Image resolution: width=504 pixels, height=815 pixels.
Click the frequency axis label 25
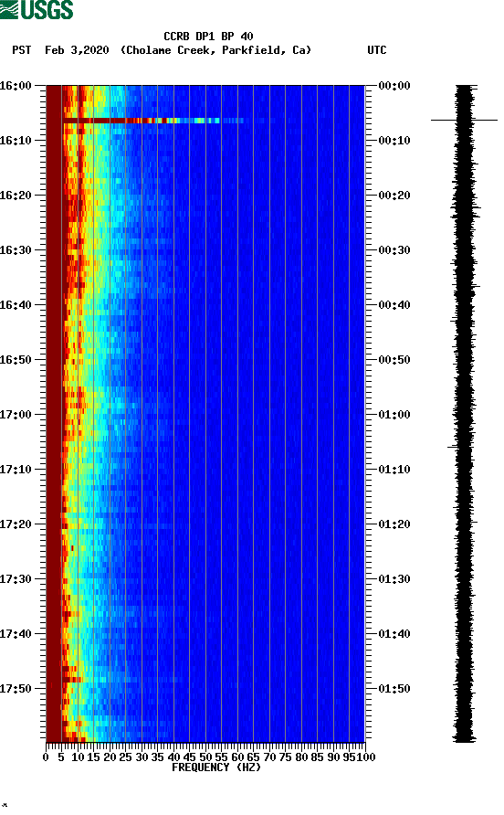pos(125,757)
